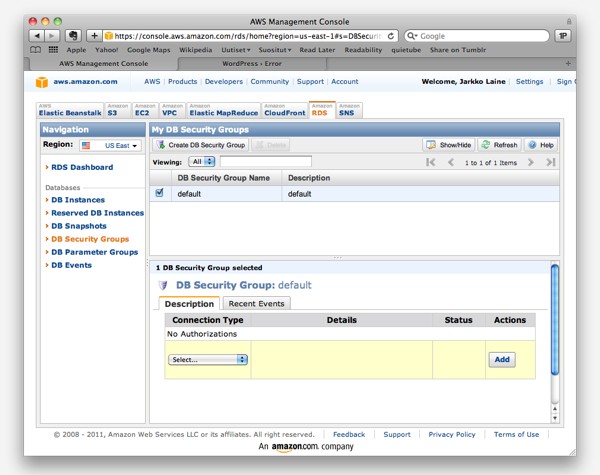Focus the Viewing filter text field
Screen dimensions: 600x475
[x=266, y=162]
